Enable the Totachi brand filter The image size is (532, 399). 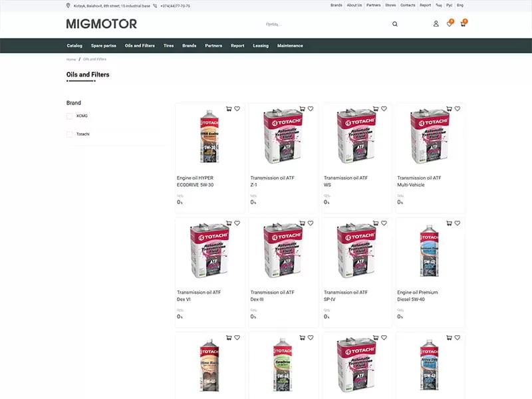pos(69,133)
